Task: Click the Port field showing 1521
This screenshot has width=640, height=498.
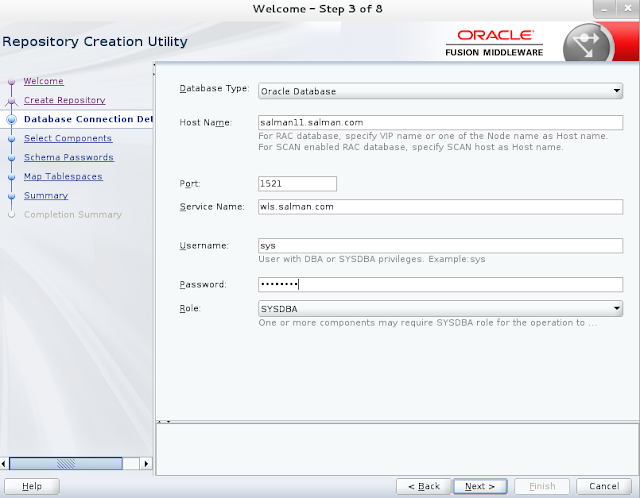Action: tap(297, 184)
